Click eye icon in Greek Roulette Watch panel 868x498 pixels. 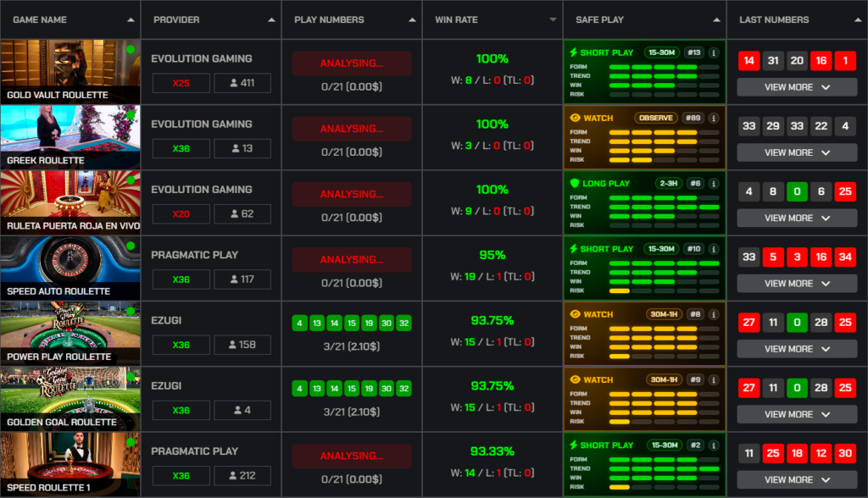(x=576, y=118)
